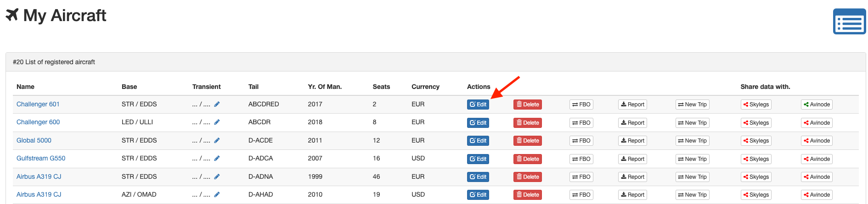
Task: Click transient pencil for Challenger 600
Action: pos(217,122)
